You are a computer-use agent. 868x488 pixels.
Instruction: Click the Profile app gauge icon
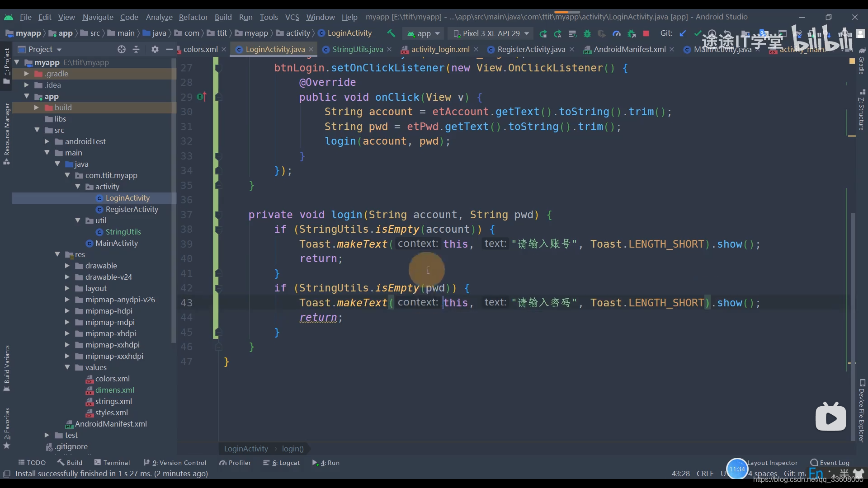click(617, 33)
